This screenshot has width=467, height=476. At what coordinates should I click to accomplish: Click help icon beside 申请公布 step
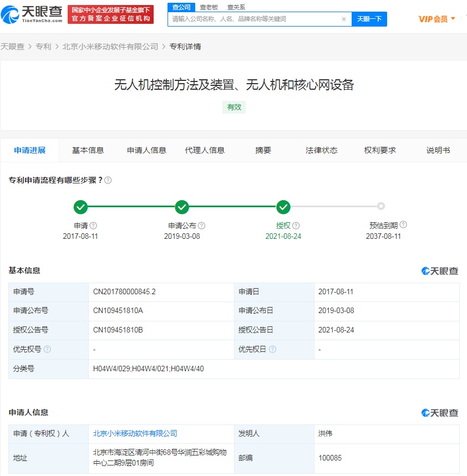click(x=201, y=226)
